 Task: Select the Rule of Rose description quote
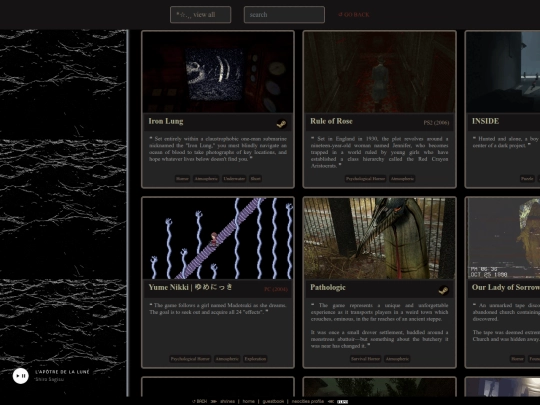coord(380,152)
